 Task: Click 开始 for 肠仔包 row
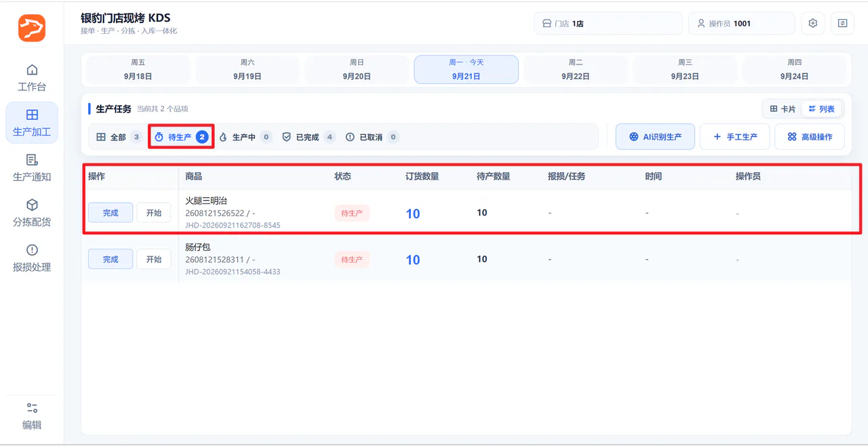[154, 259]
